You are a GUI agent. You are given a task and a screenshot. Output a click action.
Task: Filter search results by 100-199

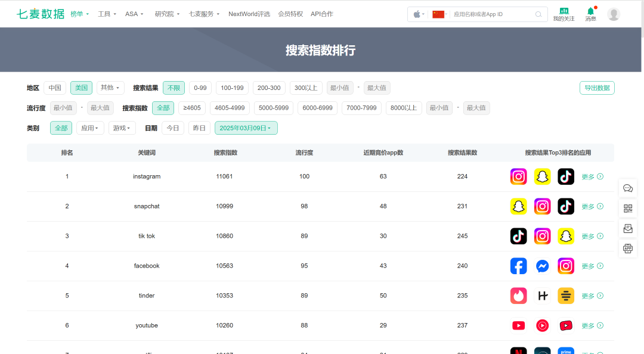click(232, 88)
